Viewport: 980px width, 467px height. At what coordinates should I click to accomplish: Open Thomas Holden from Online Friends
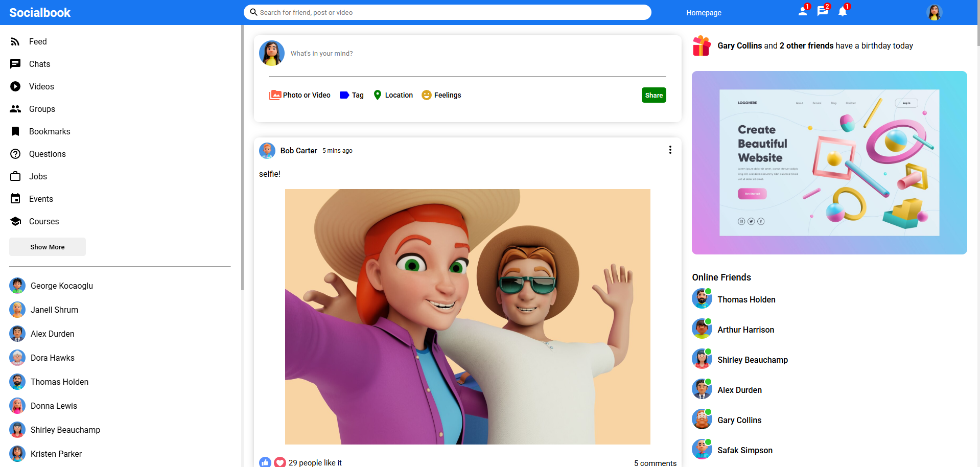coord(746,299)
